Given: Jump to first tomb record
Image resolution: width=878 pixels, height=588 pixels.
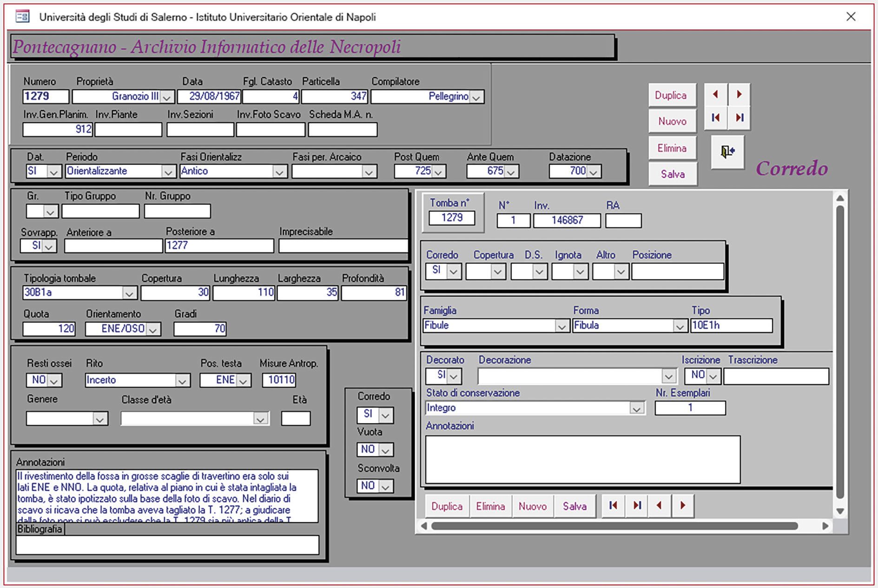Looking at the screenshot, I should [x=715, y=118].
